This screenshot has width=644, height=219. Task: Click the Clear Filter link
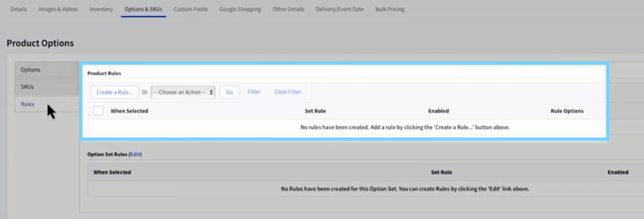288,92
